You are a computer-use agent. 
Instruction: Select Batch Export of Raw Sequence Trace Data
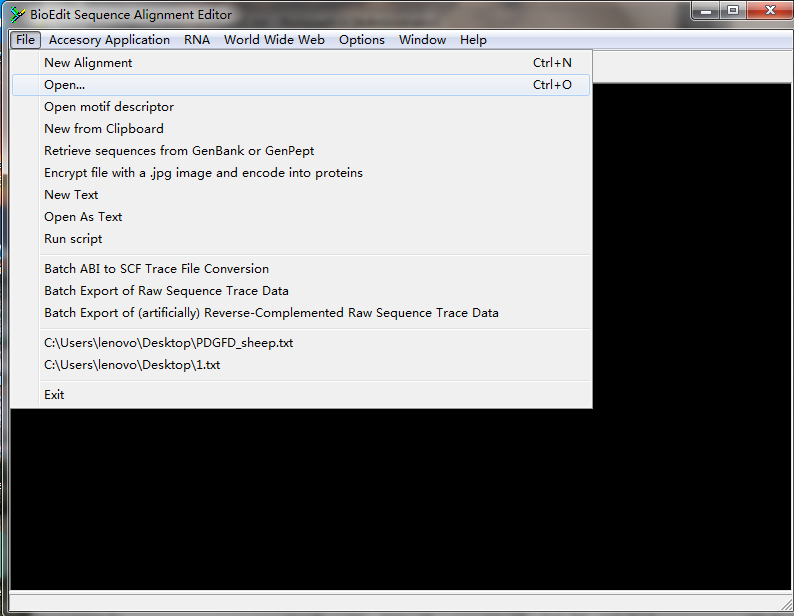click(301, 291)
